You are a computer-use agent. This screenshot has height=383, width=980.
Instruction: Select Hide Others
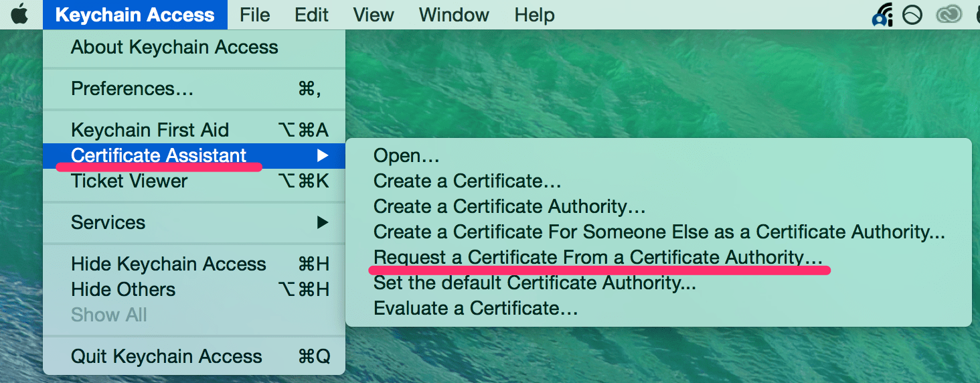click(194, 289)
